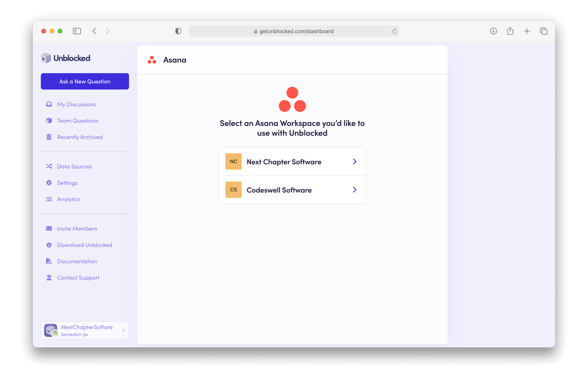Open Next Chapter Software chevron arrow
The image size is (588, 372).
[x=355, y=161]
